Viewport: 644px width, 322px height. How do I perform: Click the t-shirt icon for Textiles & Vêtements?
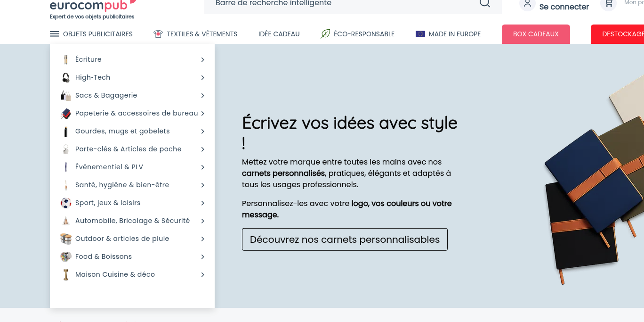pyautogui.click(x=158, y=34)
